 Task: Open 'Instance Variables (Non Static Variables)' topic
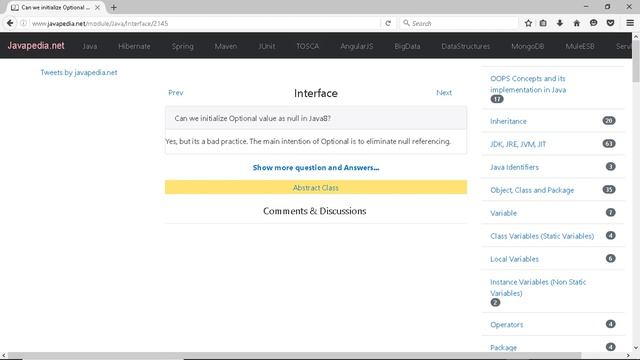coord(538,287)
